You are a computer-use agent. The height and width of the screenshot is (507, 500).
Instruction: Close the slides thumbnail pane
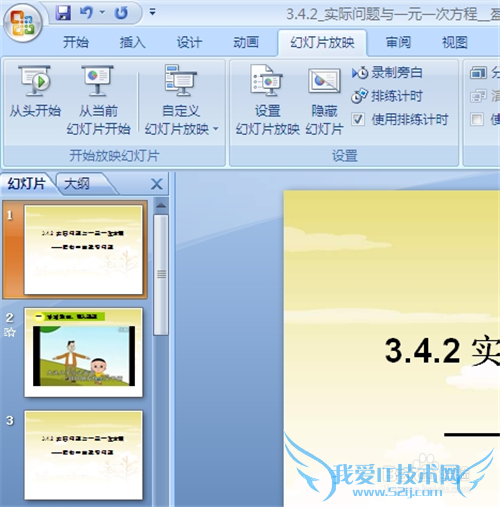click(x=157, y=184)
